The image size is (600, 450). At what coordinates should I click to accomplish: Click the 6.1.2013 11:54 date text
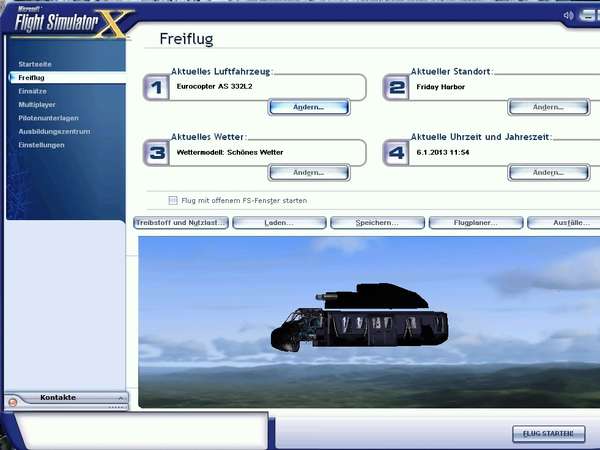coord(443,152)
